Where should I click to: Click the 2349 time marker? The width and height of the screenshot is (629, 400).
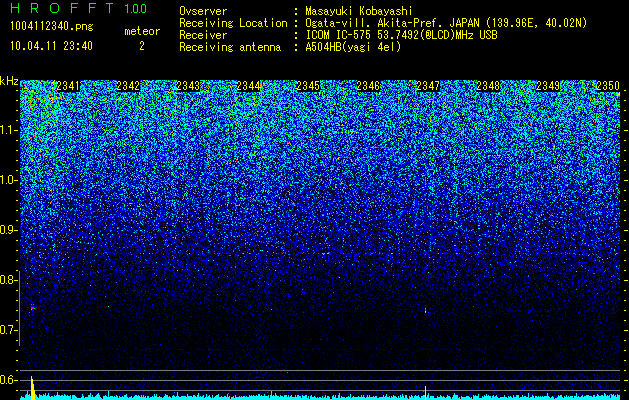(x=548, y=86)
